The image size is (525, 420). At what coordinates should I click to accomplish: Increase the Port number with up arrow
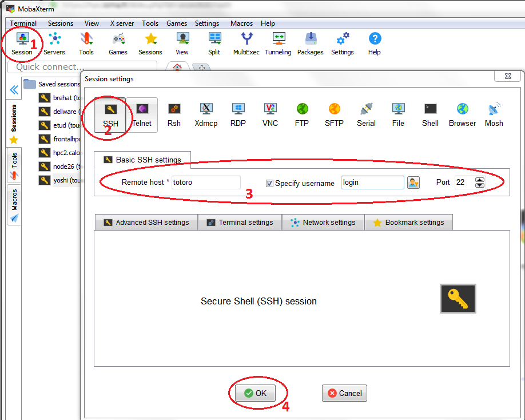pos(480,180)
